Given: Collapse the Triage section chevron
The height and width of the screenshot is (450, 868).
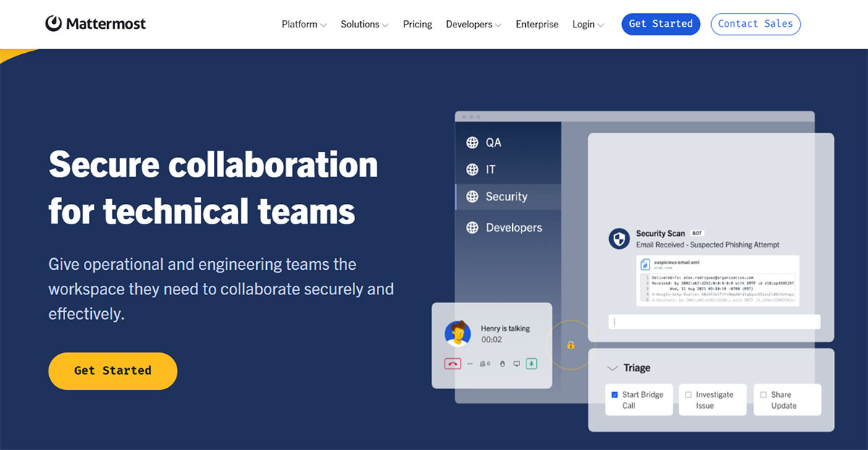Looking at the screenshot, I should (612, 368).
